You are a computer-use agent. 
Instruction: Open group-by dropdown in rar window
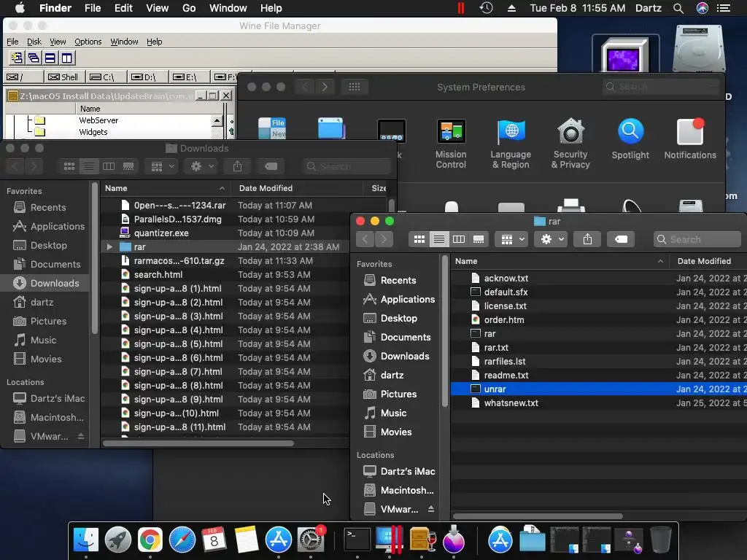[512, 239]
